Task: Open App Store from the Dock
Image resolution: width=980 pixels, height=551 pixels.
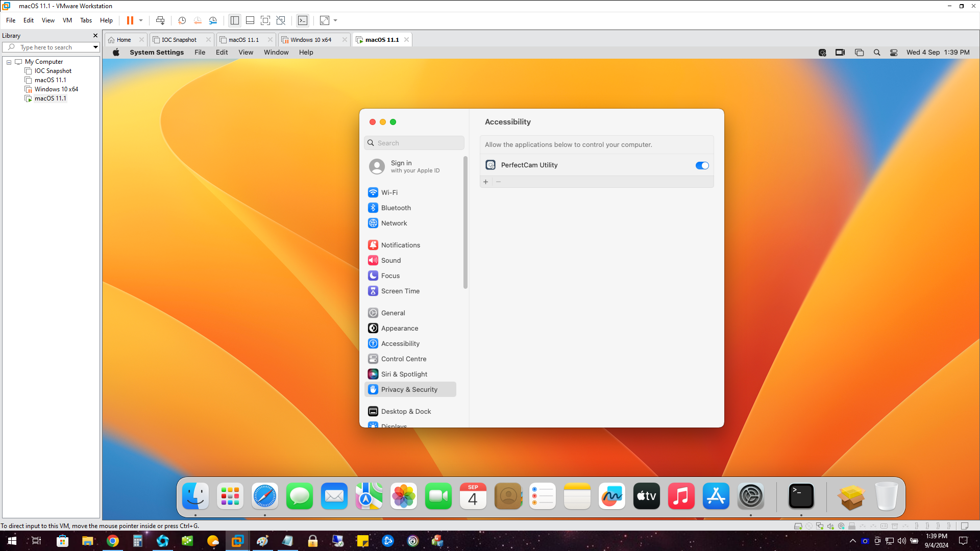Action: pos(716,496)
